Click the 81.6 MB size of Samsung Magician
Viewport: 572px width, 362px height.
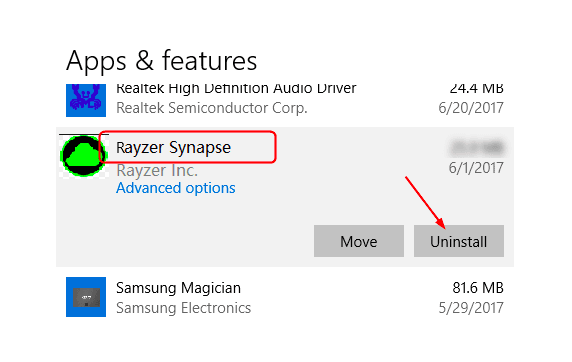tap(478, 288)
